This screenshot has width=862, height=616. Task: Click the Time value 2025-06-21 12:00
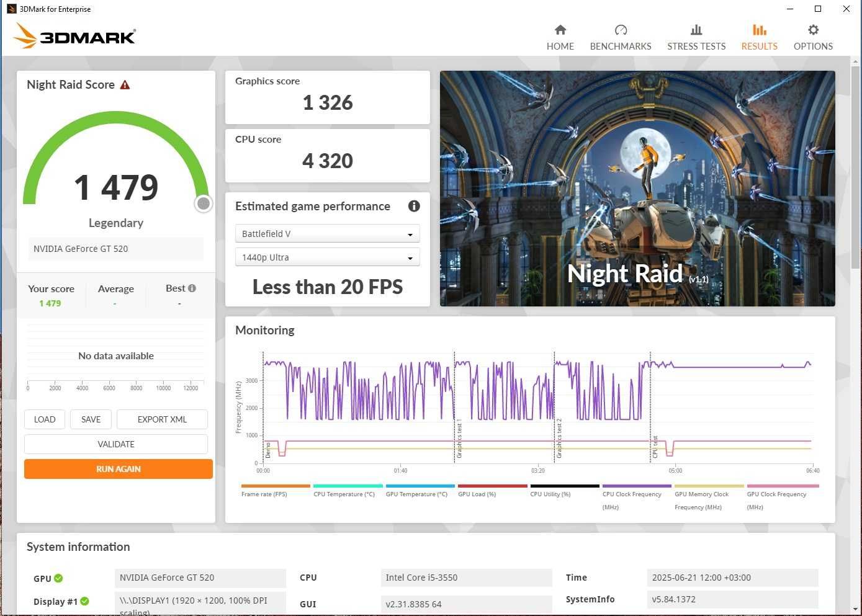[732, 578]
